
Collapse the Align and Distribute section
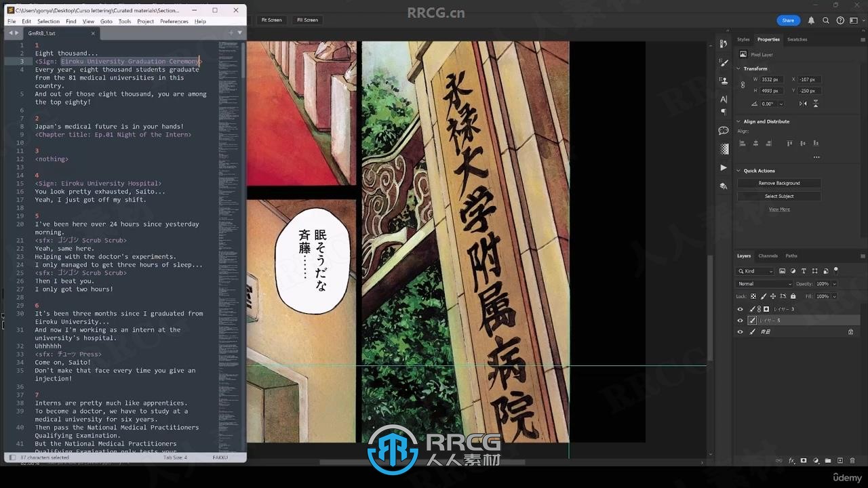click(x=738, y=121)
